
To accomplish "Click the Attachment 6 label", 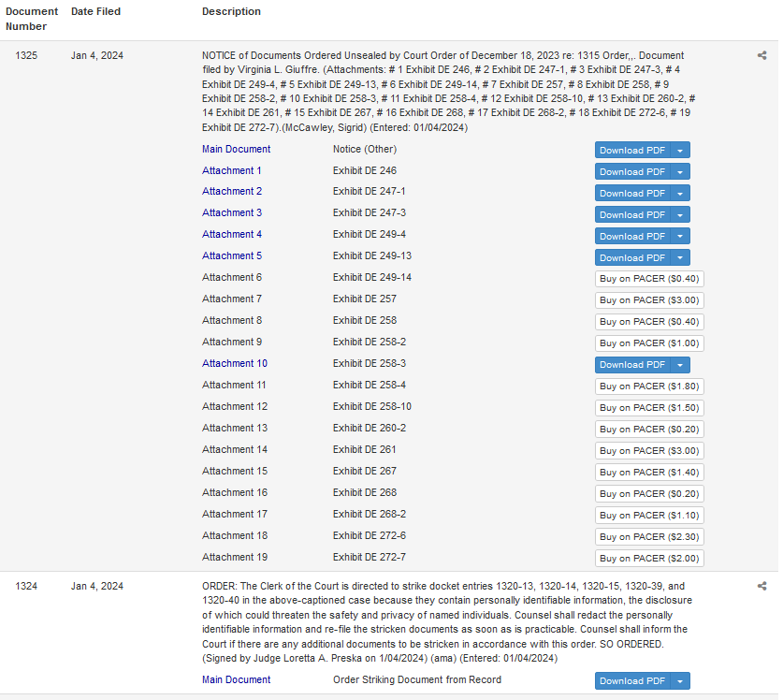I will [x=232, y=277].
